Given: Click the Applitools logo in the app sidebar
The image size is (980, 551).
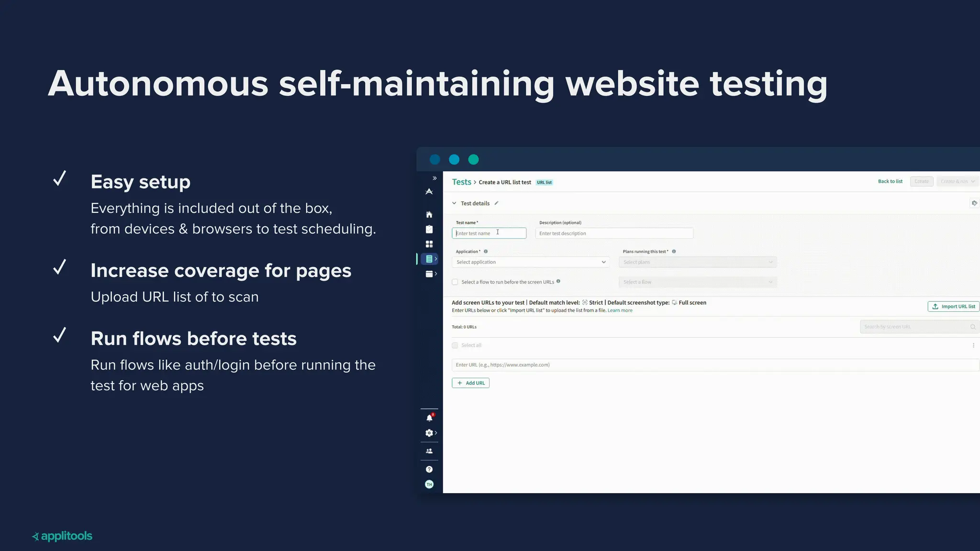Looking at the screenshot, I should coord(429,192).
